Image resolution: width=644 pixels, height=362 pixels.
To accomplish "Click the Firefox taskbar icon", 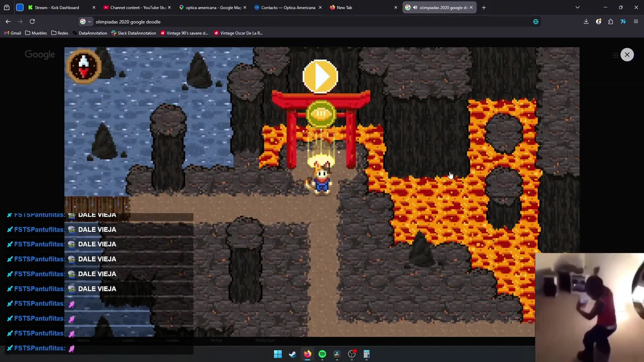I will (307, 354).
